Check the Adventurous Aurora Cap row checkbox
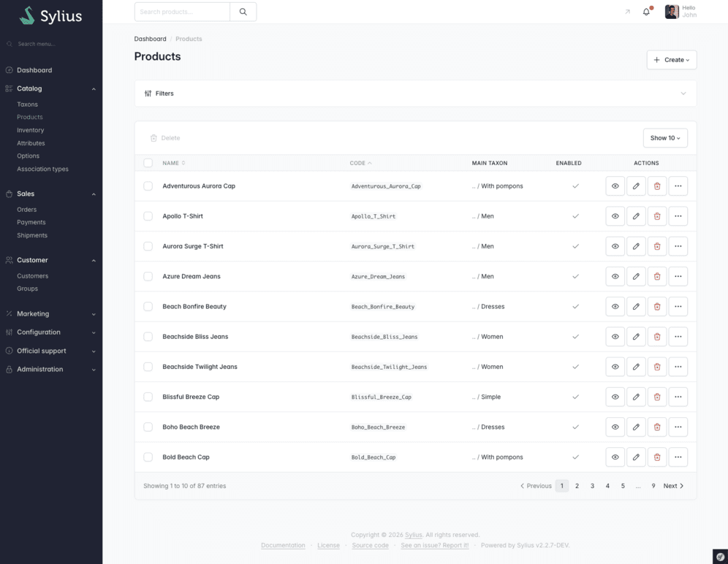Screen dimensions: 728x564 pos(148,186)
